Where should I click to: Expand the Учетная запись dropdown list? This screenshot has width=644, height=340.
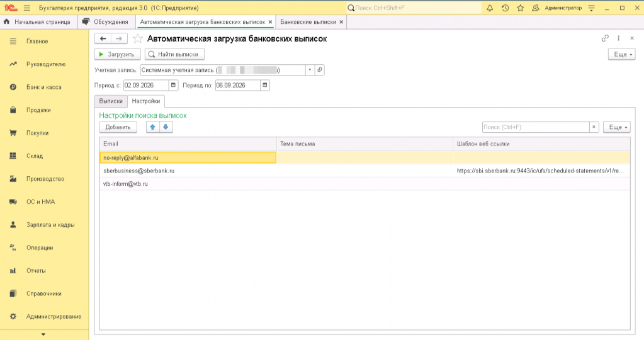click(310, 70)
